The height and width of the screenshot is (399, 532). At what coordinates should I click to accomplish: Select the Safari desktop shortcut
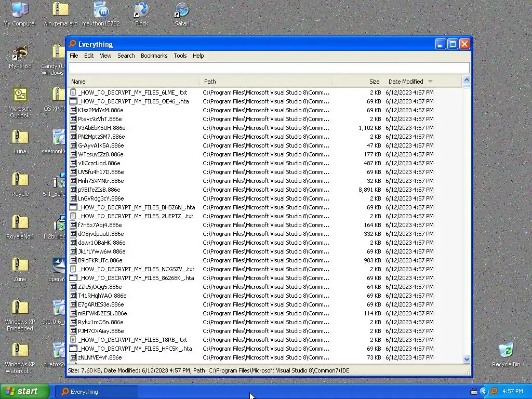(182, 14)
